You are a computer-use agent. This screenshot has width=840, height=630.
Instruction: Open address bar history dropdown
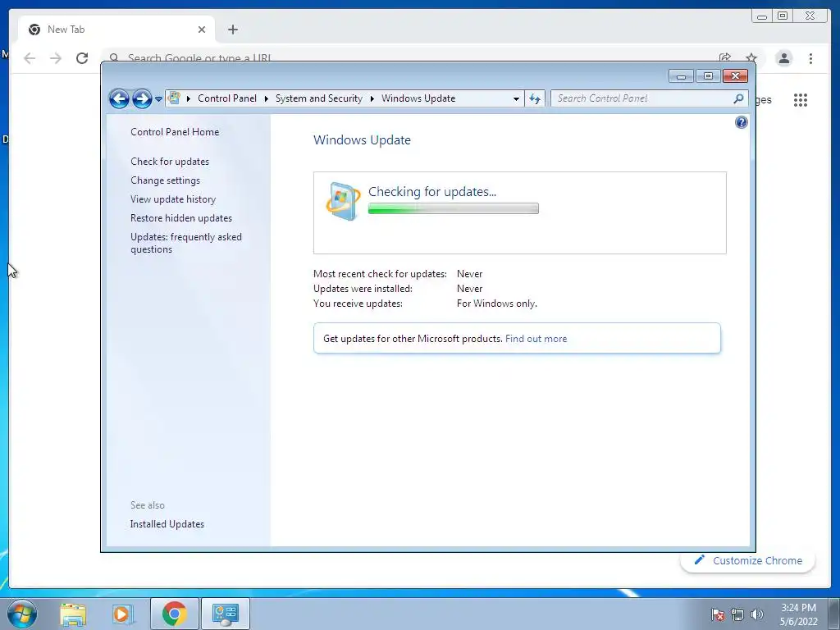click(x=516, y=98)
